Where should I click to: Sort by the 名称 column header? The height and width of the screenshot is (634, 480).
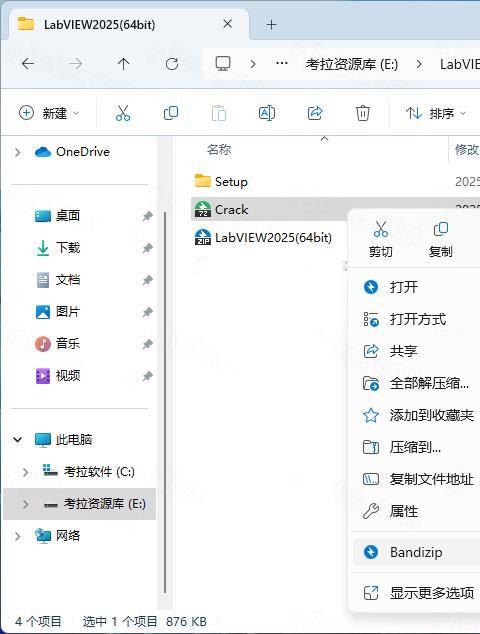pyautogui.click(x=219, y=150)
